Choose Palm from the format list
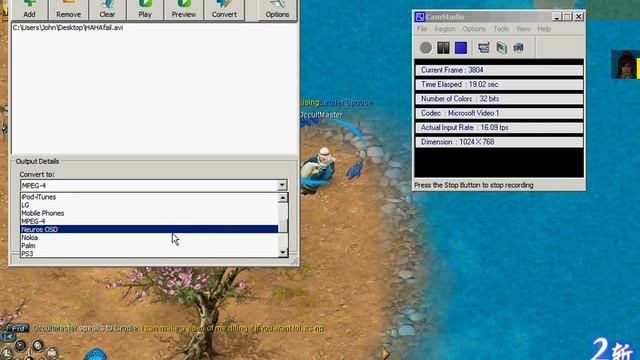This screenshot has width=640, height=360. [x=149, y=246]
